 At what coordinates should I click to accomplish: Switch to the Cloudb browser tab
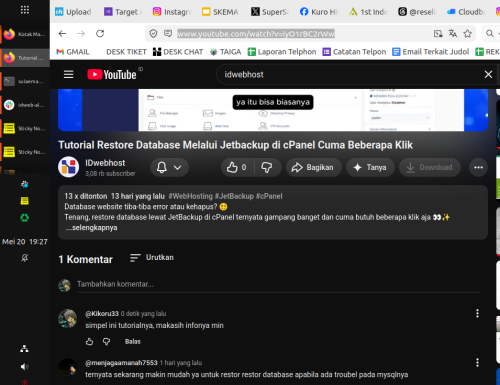coord(466,12)
